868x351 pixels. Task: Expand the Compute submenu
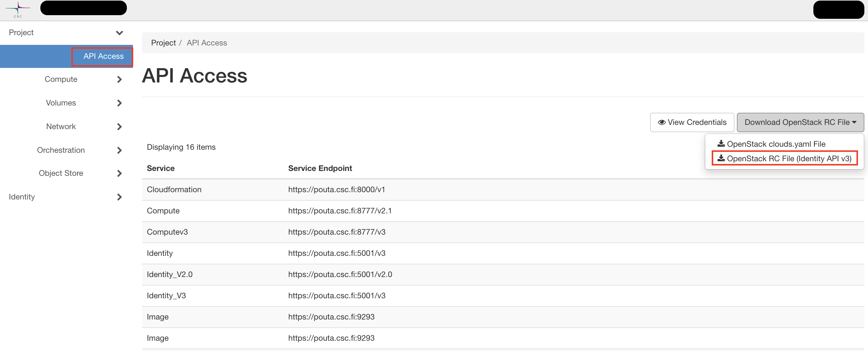click(119, 79)
